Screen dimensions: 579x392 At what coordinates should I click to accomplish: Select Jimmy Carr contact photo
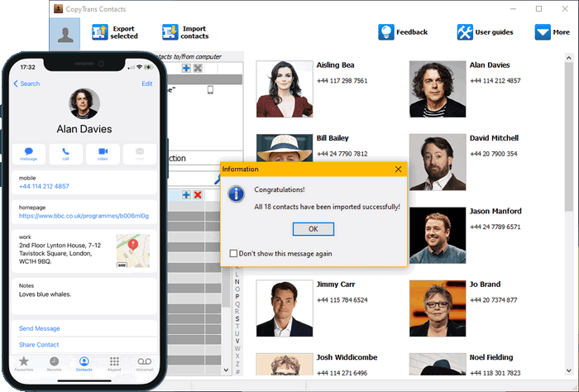[285, 308]
